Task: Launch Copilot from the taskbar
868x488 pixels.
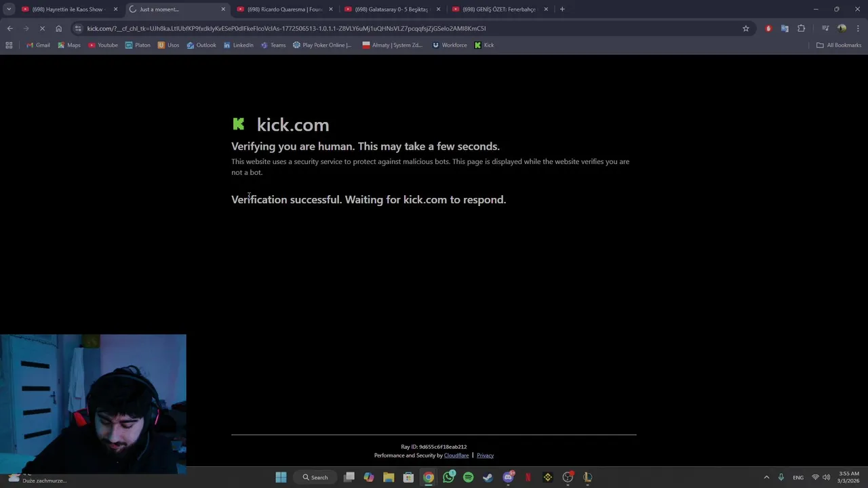Action: tap(369, 477)
